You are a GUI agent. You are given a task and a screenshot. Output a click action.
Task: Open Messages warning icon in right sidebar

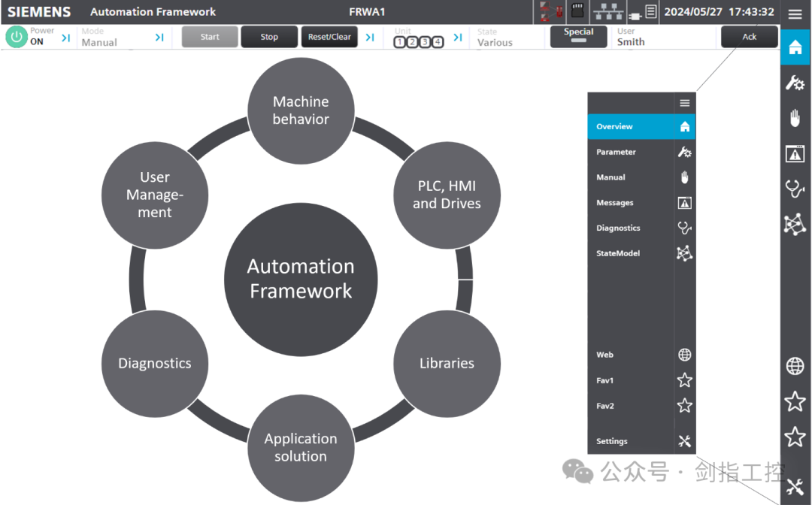tap(795, 153)
